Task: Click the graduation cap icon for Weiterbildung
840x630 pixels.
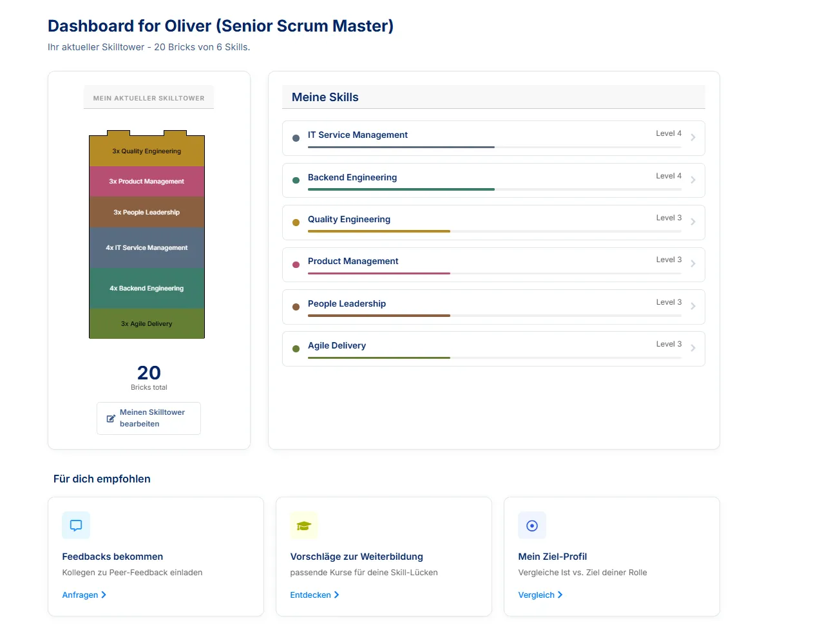Action: pyautogui.click(x=304, y=526)
